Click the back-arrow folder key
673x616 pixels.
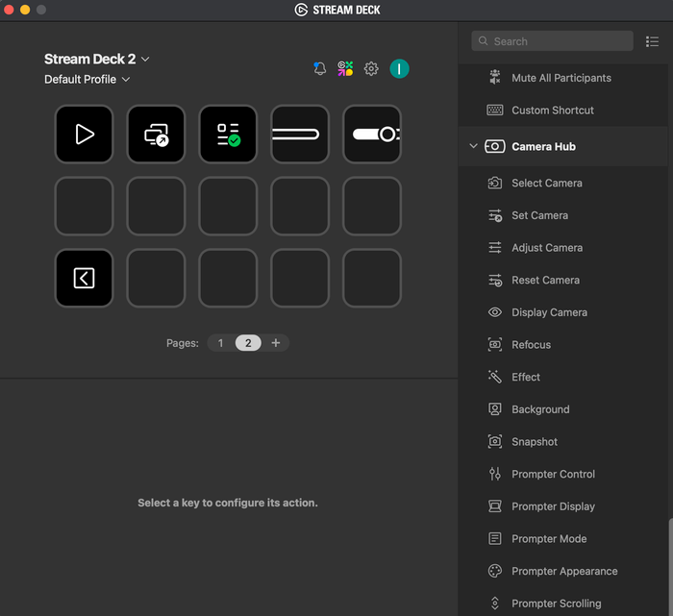tap(85, 278)
